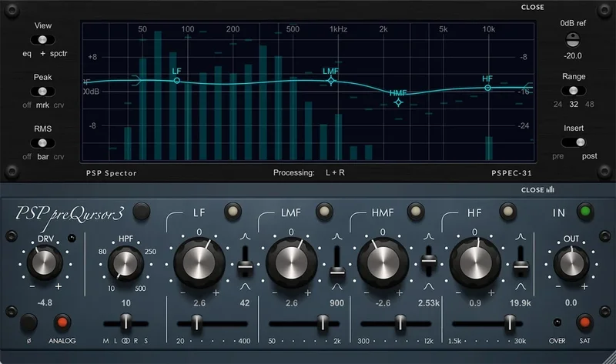Switch the Range selector toggle

tap(573, 91)
